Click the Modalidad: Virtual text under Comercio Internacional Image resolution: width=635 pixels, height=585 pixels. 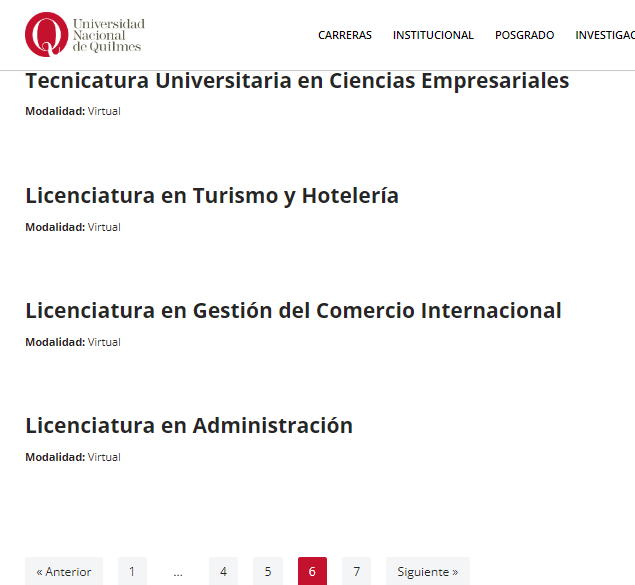click(x=73, y=342)
